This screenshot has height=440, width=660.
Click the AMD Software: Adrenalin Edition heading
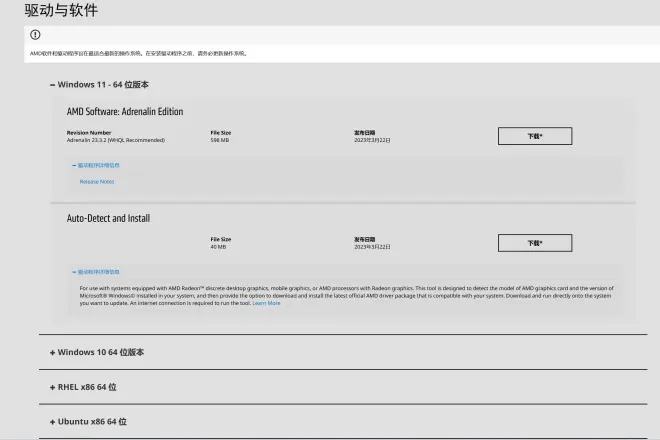125,112
